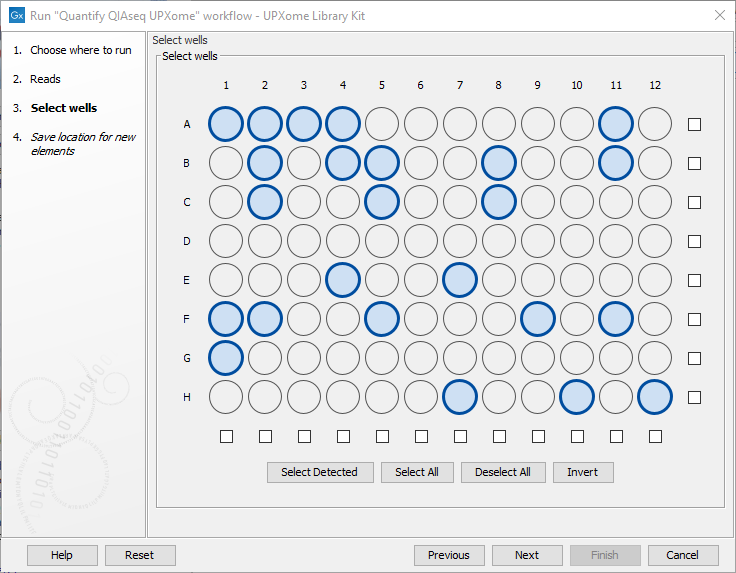Open the 'Select wells' step
736x573 pixels.
(64, 108)
